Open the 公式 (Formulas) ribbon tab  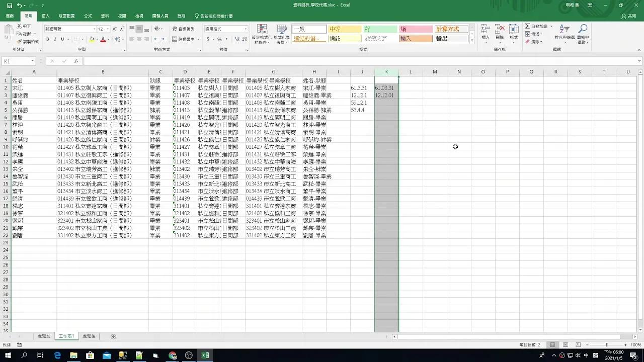pyautogui.click(x=88, y=16)
